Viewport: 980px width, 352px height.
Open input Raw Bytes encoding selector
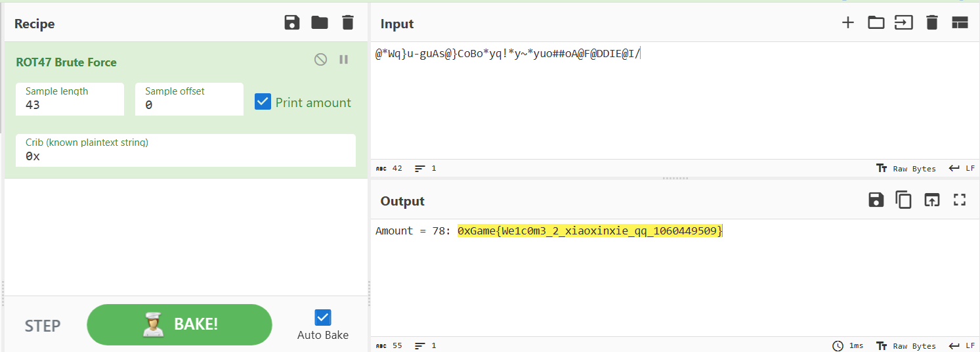tap(906, 169)
